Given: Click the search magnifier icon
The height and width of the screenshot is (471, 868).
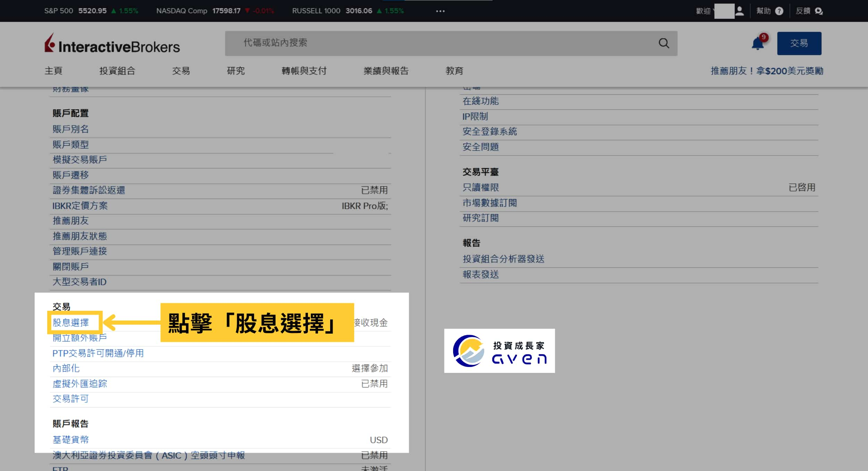Looking at the screenshot, I should 663,43.
